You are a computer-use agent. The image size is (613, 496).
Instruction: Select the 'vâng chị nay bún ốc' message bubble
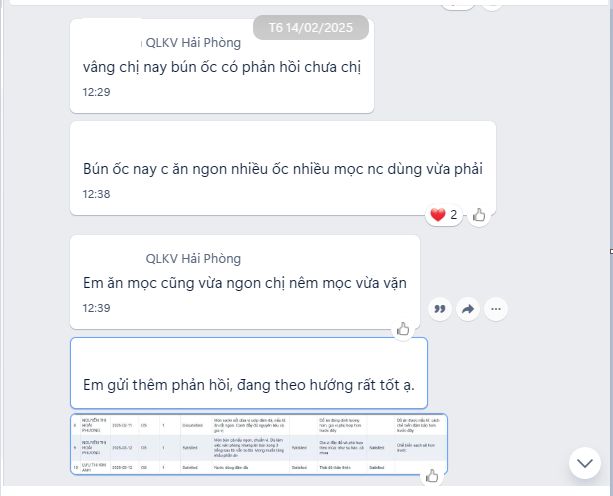tap(222, 66)
